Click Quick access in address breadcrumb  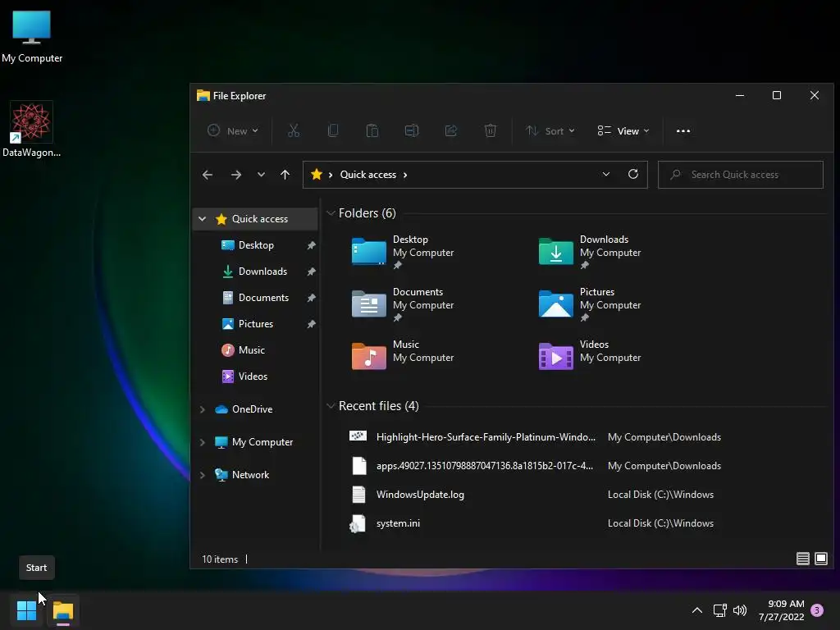pyautogui.click(x=368, y=175)
